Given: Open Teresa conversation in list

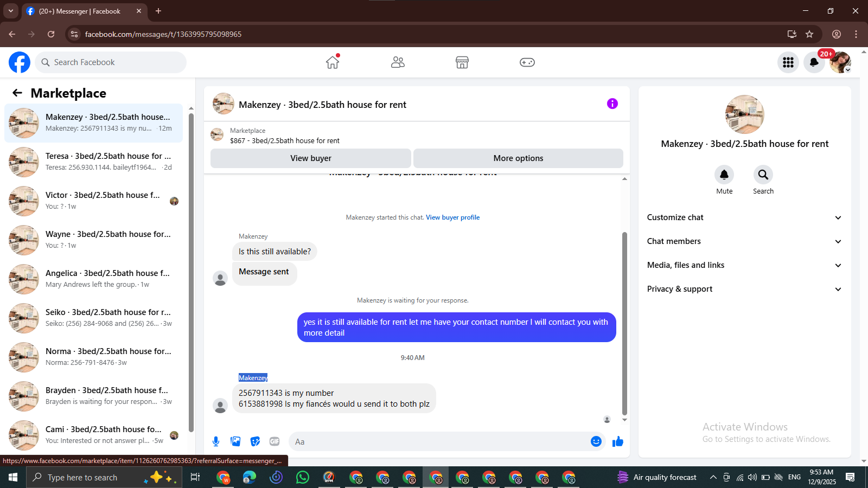Looking at the screenshot, I should [93, 162].
